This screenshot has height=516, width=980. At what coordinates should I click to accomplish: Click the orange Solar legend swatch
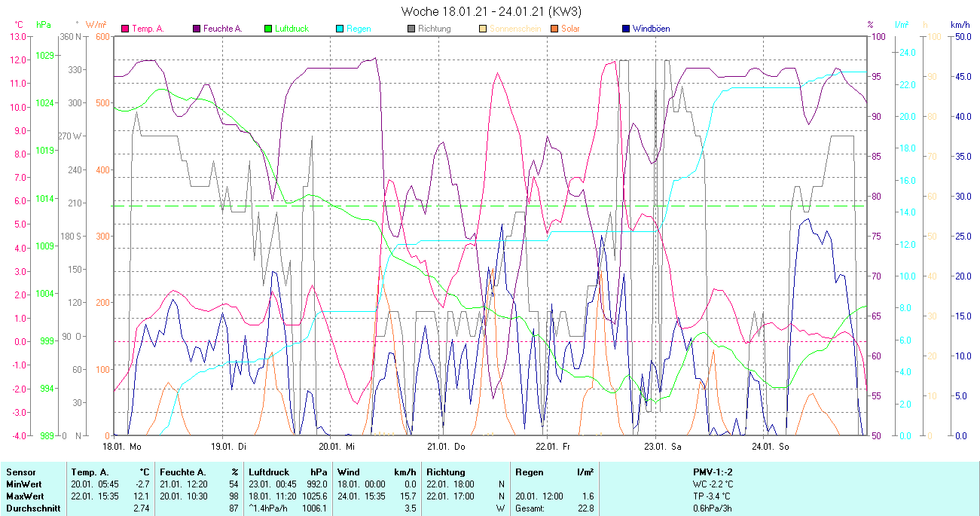(x=554, y=29)
